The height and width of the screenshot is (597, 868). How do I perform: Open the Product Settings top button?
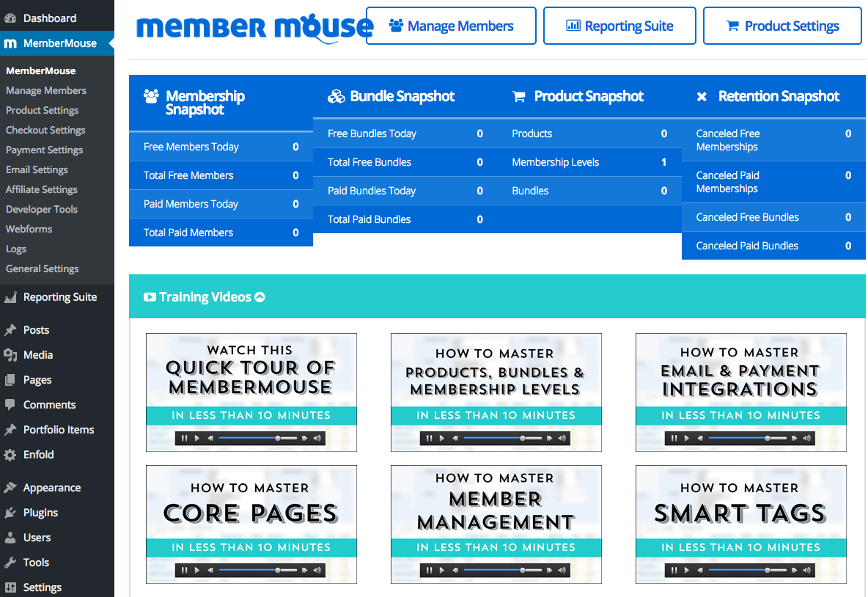click(782, 26)
